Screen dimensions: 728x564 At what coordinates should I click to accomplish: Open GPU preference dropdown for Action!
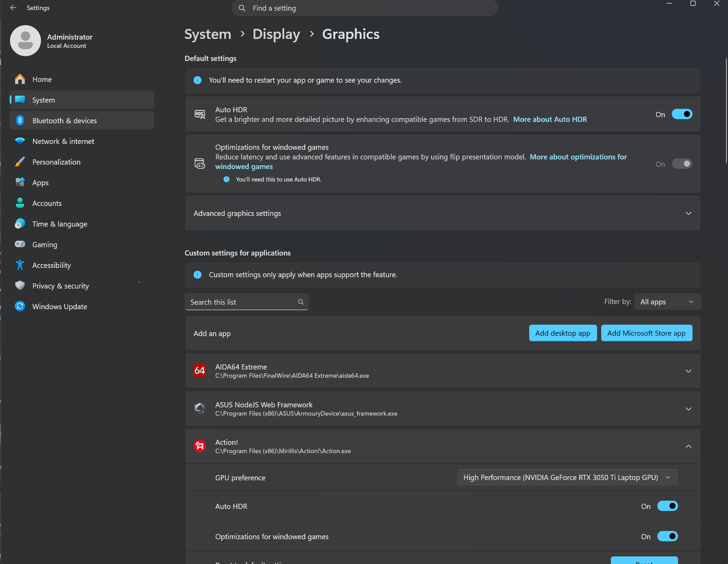[x=567, y=478]
